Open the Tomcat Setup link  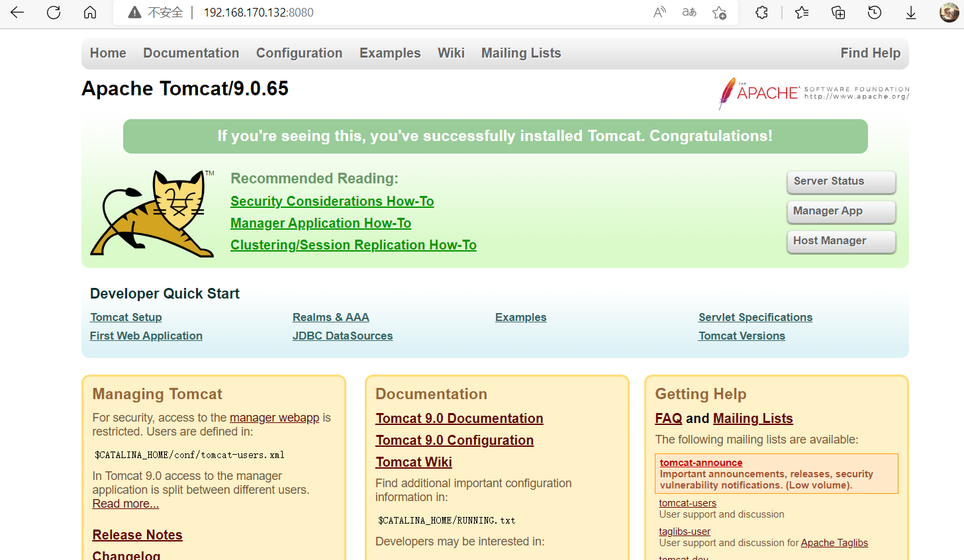tap(126, 317)
